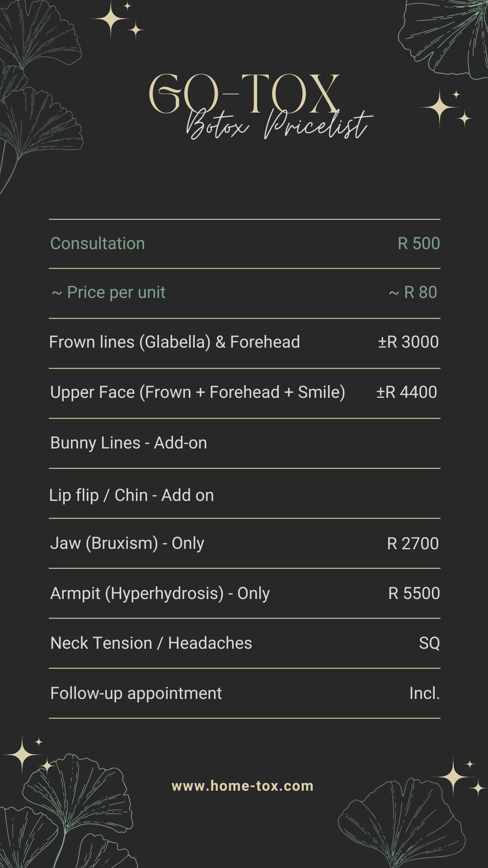Click the R 500 consultation price
488x868 pixels.
(418, 244)
